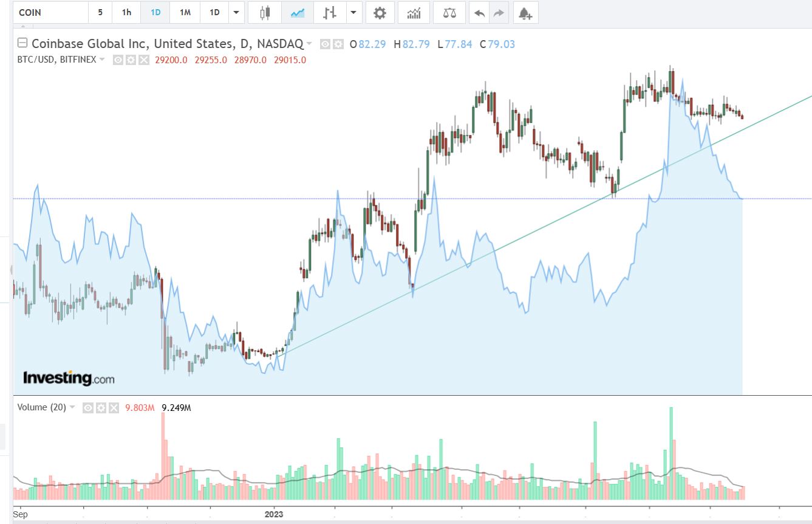This screenshot has height=524, width=812.
Task: Click the volume average value 9.249M
Action: (176, 407)
